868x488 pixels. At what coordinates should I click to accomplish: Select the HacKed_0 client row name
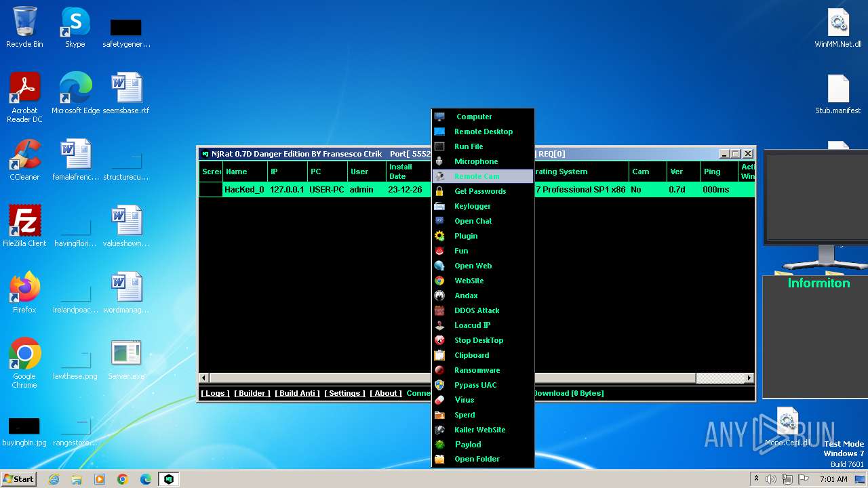[244, 190]
